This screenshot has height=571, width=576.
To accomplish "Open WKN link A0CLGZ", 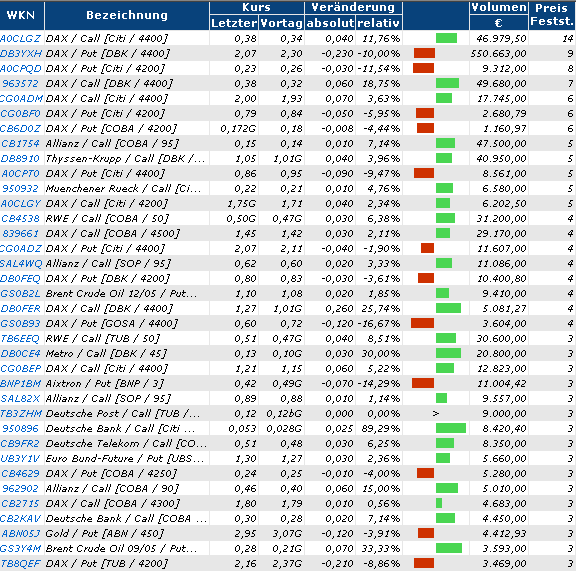I will coord(21,38).
